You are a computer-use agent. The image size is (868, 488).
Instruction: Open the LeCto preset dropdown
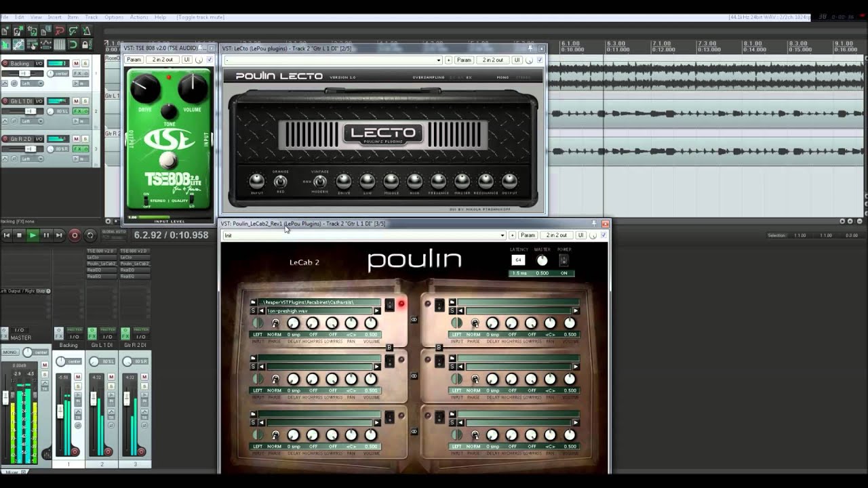pyautogui.click(x=439, y=60)
